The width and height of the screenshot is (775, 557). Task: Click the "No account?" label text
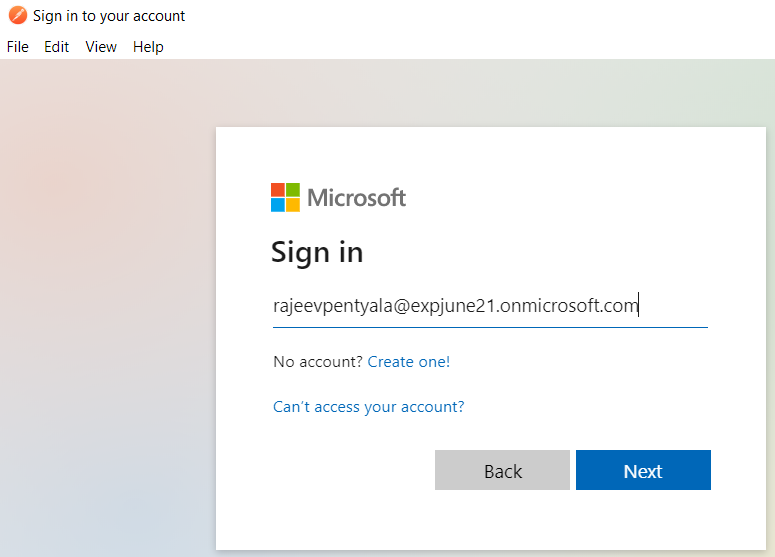point(318,362)
